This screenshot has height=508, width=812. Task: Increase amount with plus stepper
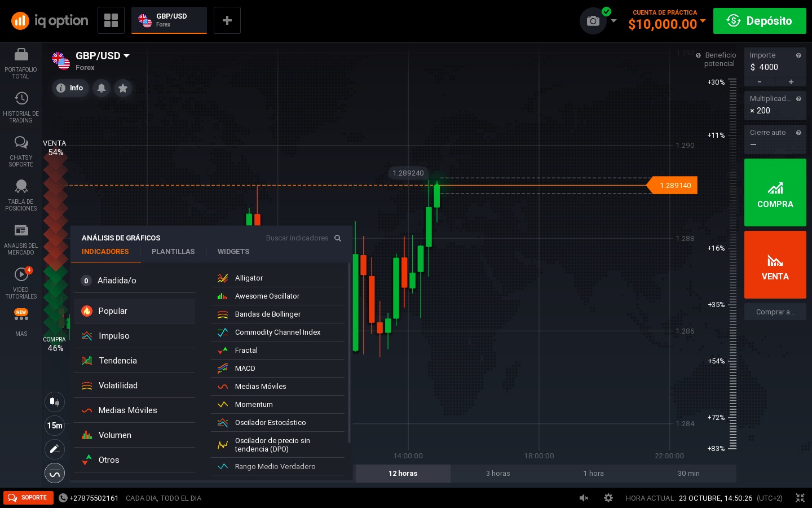click(x=791, y=82)
